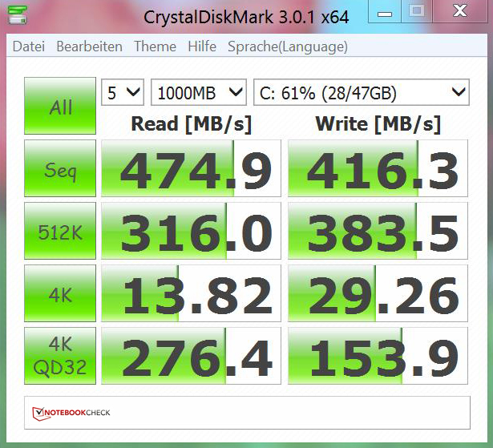
Task: Click the 4K write result 29.26
Action: [x=378, y=293]
